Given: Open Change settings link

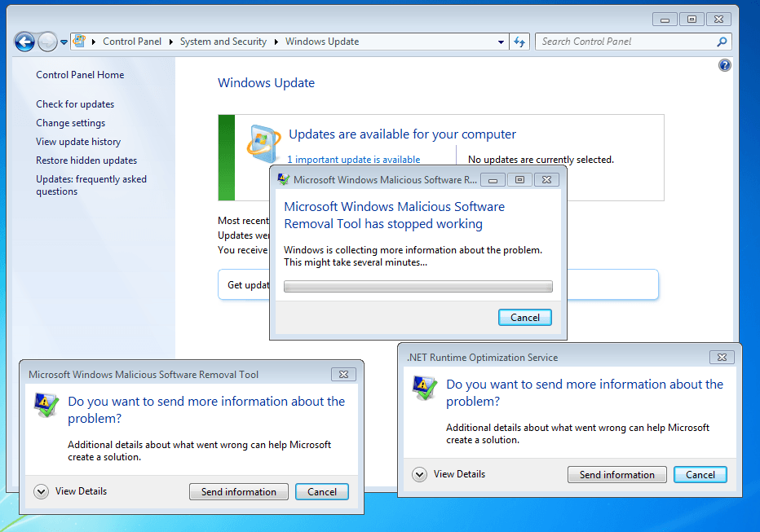Looking at the screenshot, I should 70,123.
